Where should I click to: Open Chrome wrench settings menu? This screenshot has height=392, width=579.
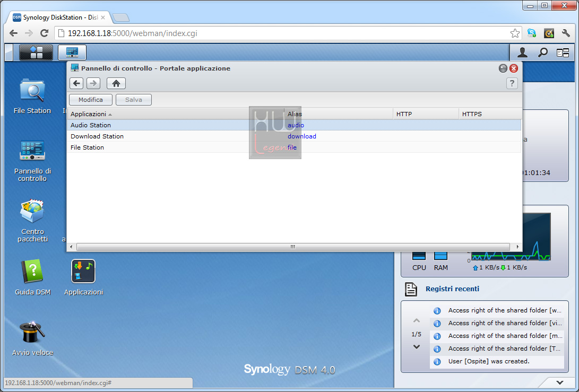point(566,33)
